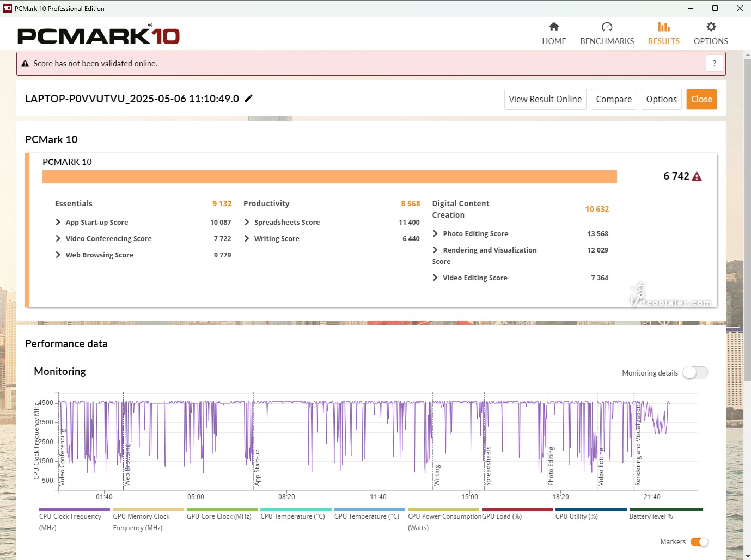Click Digital Content Creation score 10 632
Image resolution: width=751 pixels, height=560 pixels.
(597, 209)
